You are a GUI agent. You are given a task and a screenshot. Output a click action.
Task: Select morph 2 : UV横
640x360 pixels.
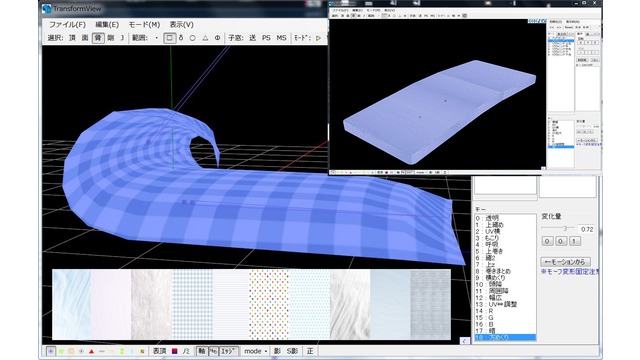tap(505, 231)
